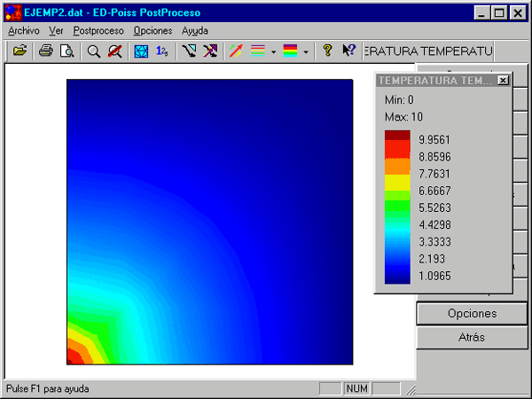The width and height of the screenshot is (532, 399).
Task: Close the TEMPERATURA legend window
Action: (503, 81)
